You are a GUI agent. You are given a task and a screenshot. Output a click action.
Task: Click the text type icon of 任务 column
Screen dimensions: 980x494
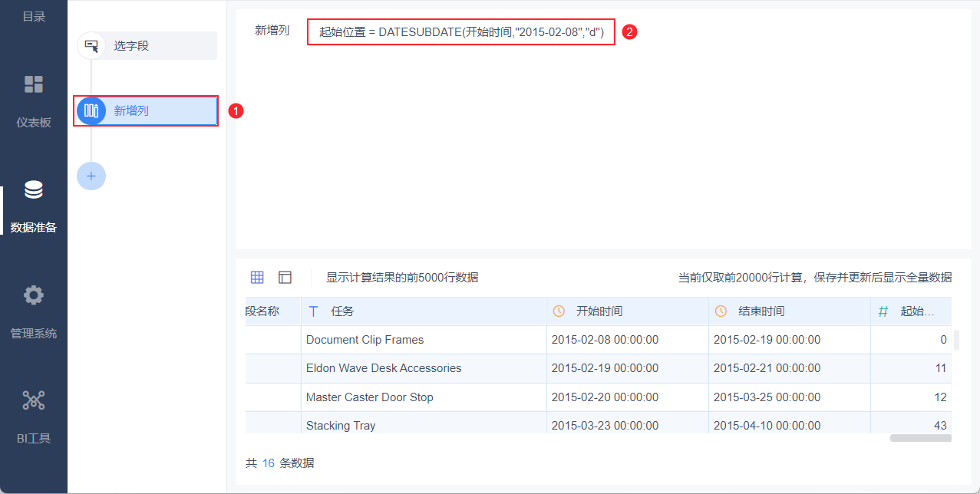(x=313, y=311)
